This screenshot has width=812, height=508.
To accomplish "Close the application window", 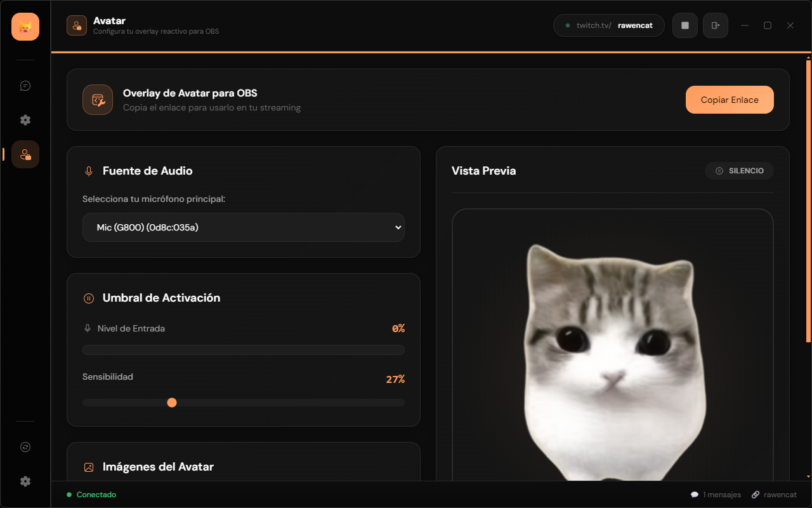I will coord(790,25).
